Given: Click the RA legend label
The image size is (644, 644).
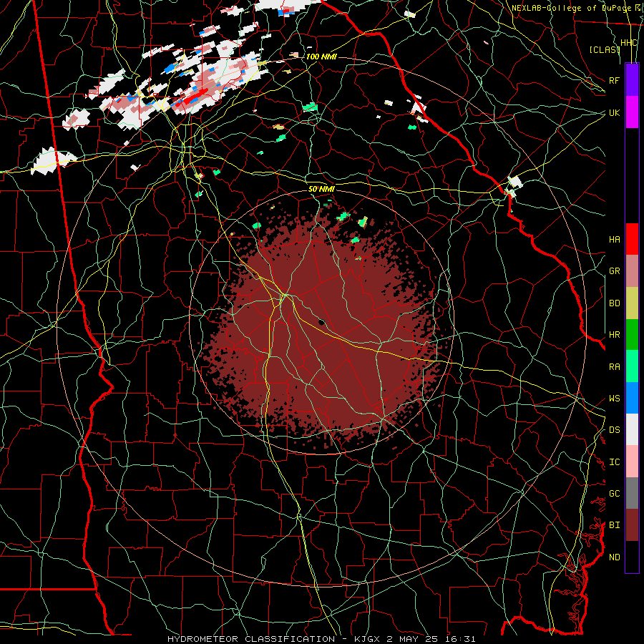Looking at the screenshot, I should (x=614, y=367).
